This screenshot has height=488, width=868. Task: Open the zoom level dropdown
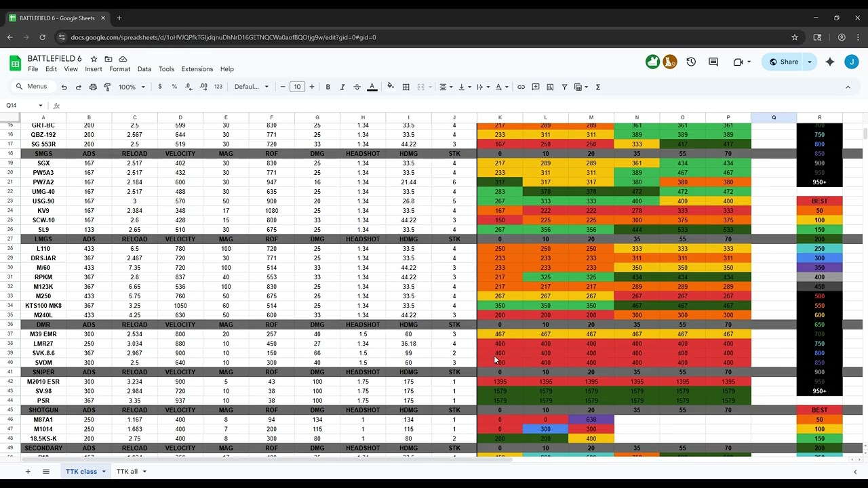[132, 87]
